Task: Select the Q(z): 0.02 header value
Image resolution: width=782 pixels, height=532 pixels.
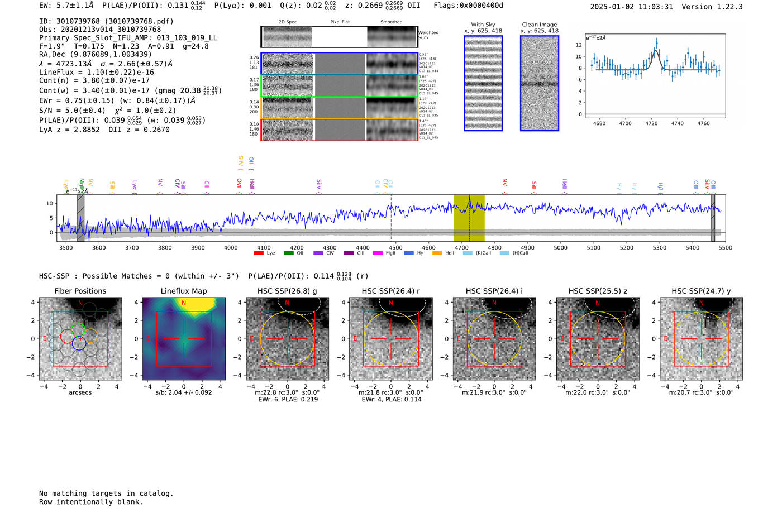Action: pos(308,6)
